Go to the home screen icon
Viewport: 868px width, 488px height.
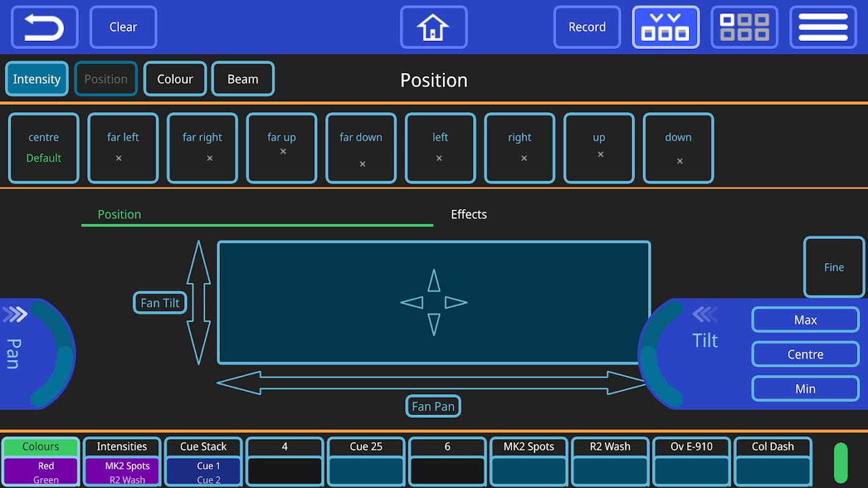click(433, 27)
